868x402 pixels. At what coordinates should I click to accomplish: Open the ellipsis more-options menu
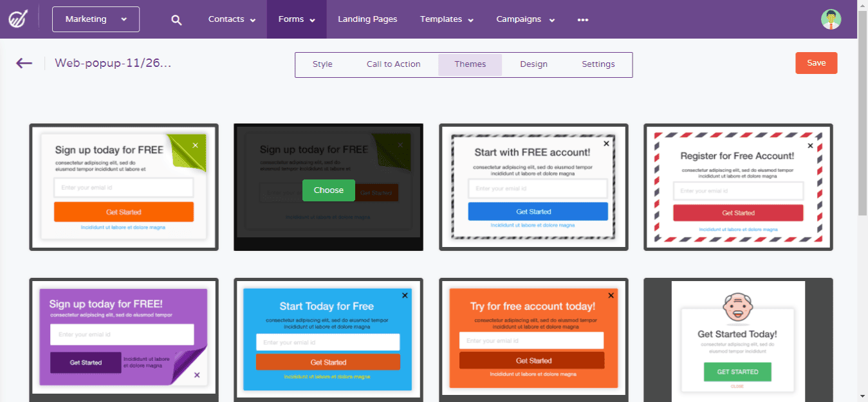pyautogui.click(x=582, y=19)
